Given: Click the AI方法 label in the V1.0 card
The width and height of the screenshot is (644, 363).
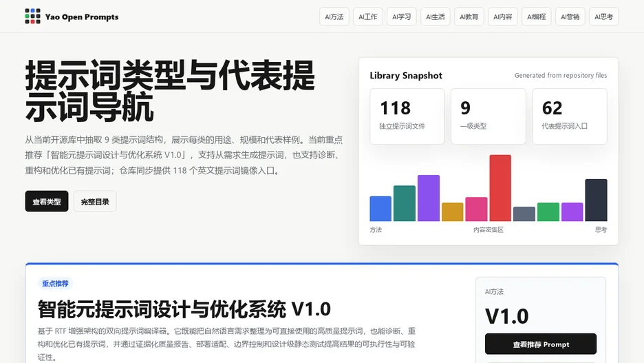Looking at the screenshot, I should (x=494, y=291).
